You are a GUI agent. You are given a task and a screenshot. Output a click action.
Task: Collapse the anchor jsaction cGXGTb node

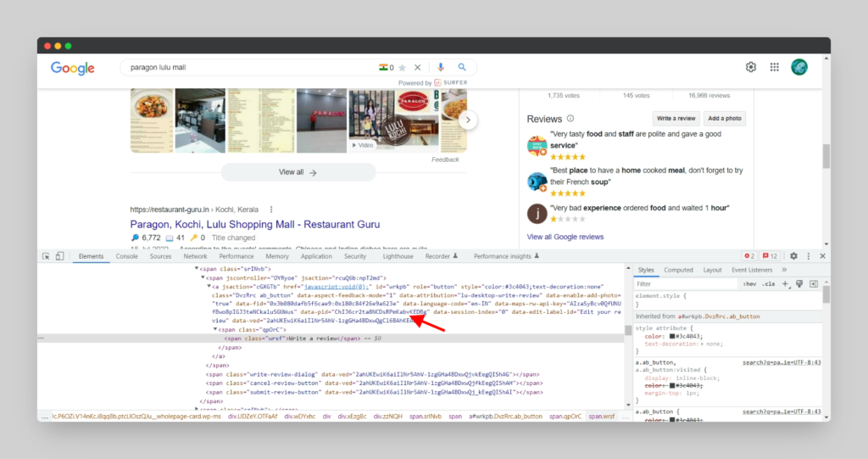209,287
